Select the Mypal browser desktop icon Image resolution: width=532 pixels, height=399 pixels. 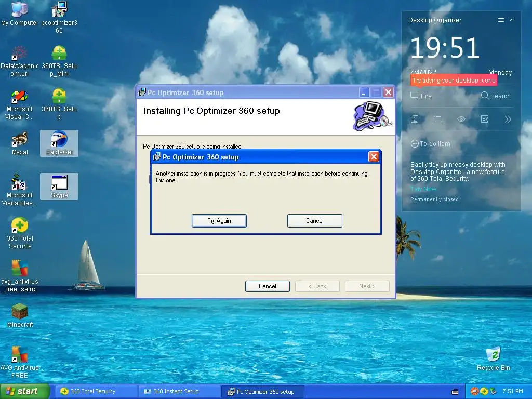pos(20,144)
